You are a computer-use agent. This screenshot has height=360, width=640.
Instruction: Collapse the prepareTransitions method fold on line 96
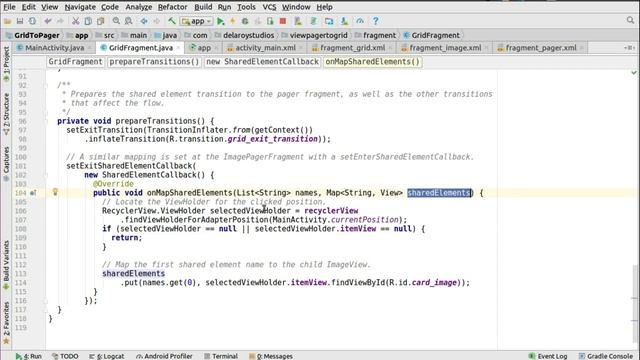[46, 121]
